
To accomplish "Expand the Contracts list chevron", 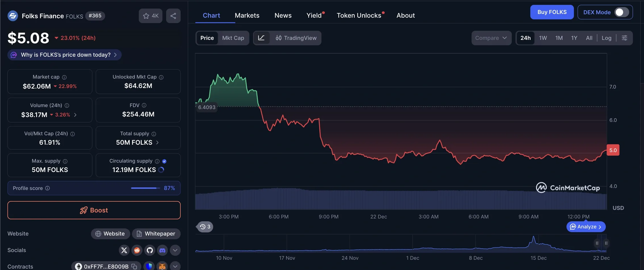I will [x=175, y=266].
